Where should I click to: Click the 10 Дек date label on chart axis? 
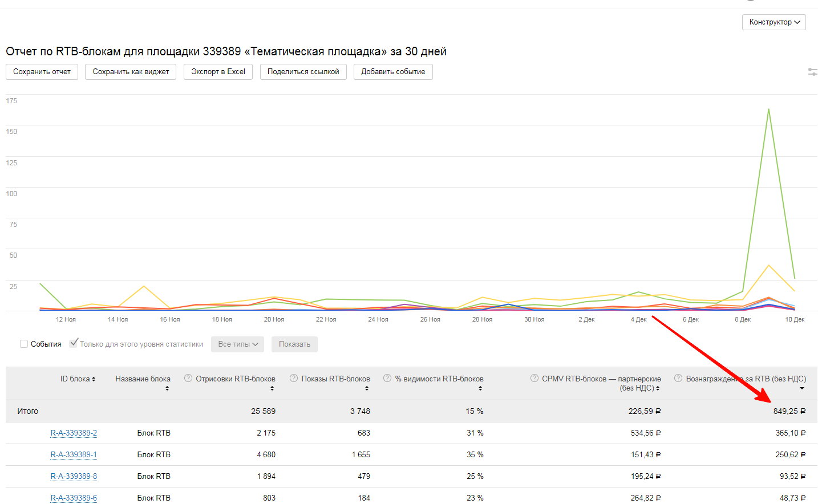(x=795, y=319)
